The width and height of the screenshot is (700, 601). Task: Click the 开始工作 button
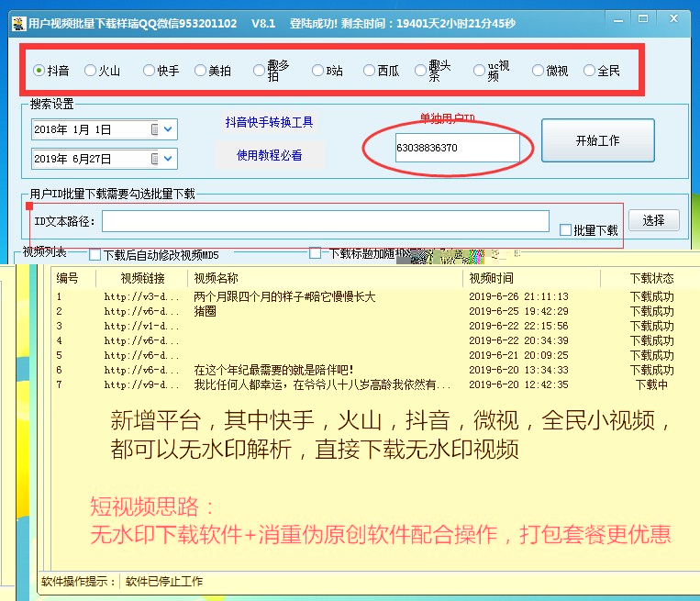tap(598, 140)
